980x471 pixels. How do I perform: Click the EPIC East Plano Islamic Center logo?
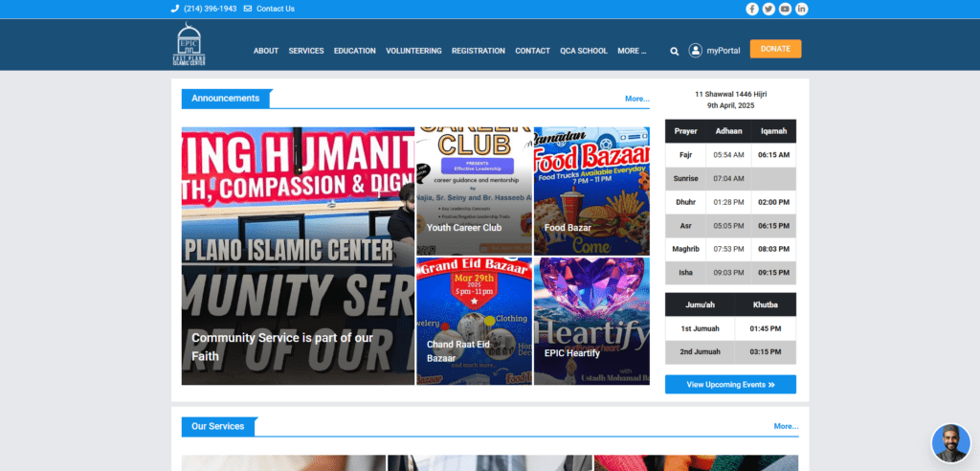[189, 44]
